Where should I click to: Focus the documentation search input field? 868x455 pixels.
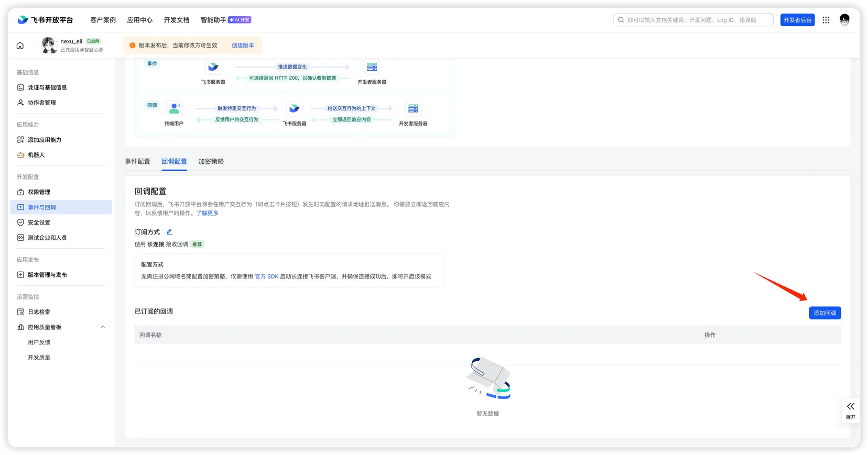point(693,20)
